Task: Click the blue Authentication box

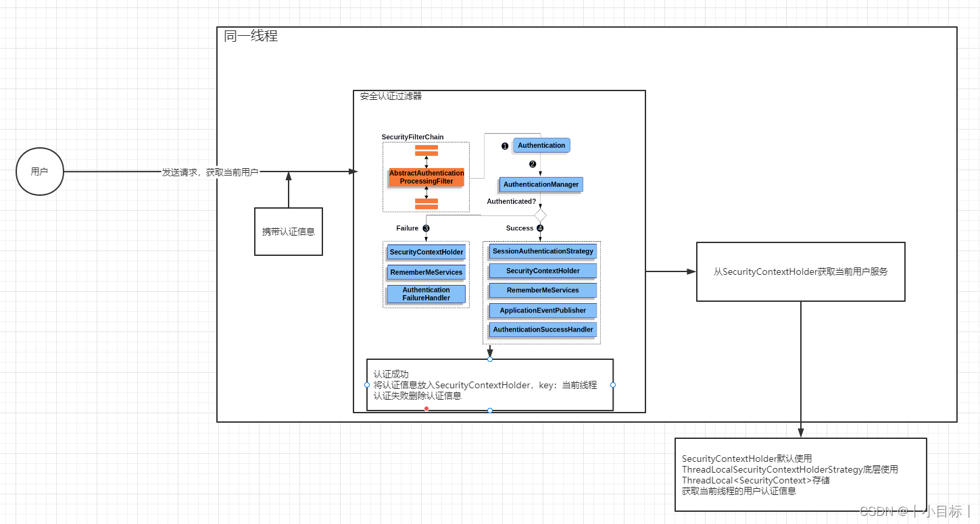Action: pos(541,145)
